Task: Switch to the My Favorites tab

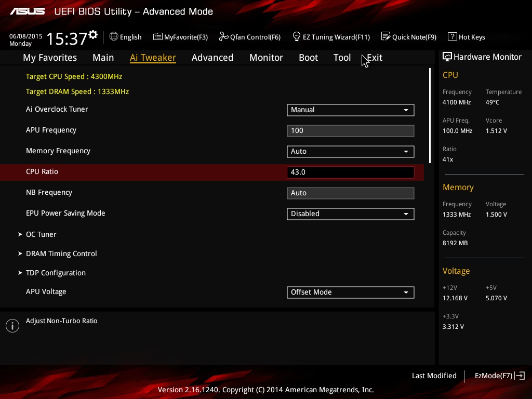Action: pos(50,58)
